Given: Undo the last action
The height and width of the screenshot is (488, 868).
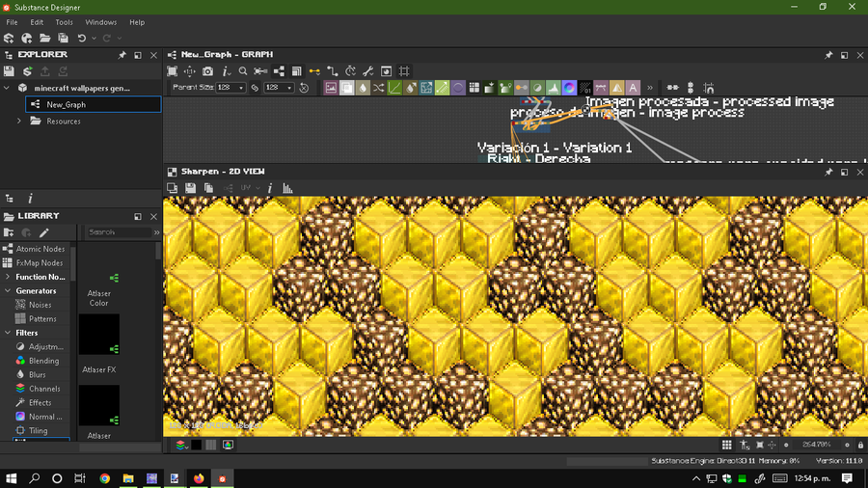Looking at the screenshot, I should click(82, 39).
